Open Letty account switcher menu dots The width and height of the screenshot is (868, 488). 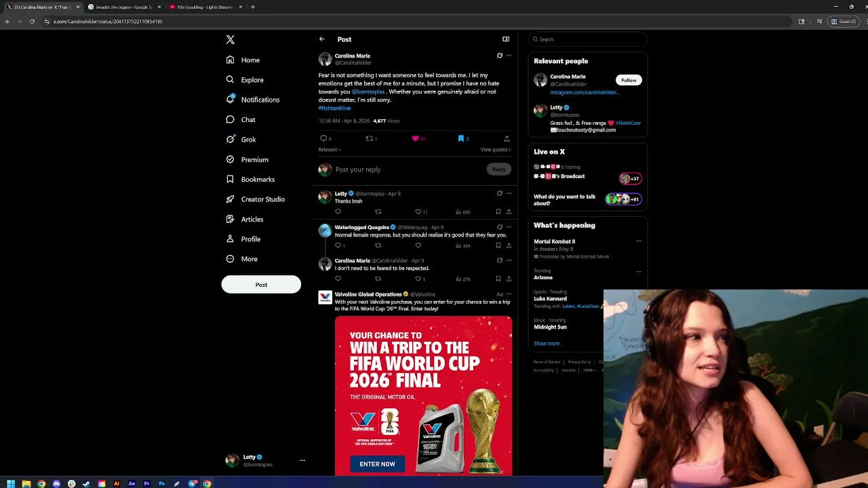[x=302, y=460]
